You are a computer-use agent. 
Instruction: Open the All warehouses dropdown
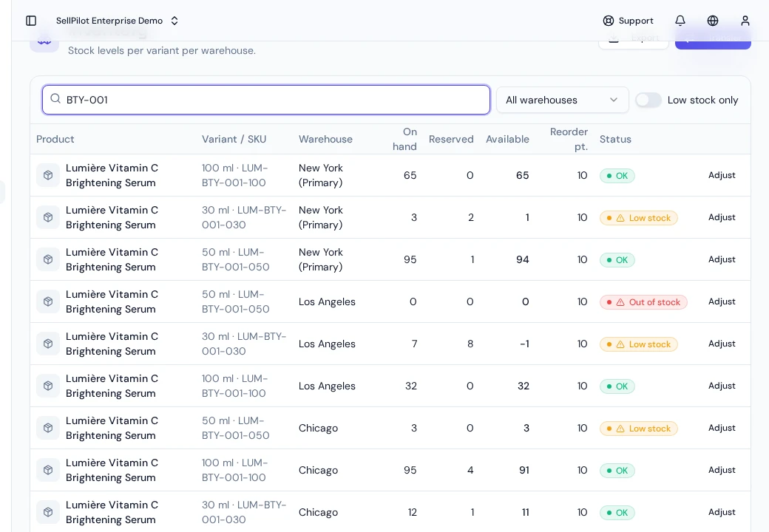(x=562, y=100)
